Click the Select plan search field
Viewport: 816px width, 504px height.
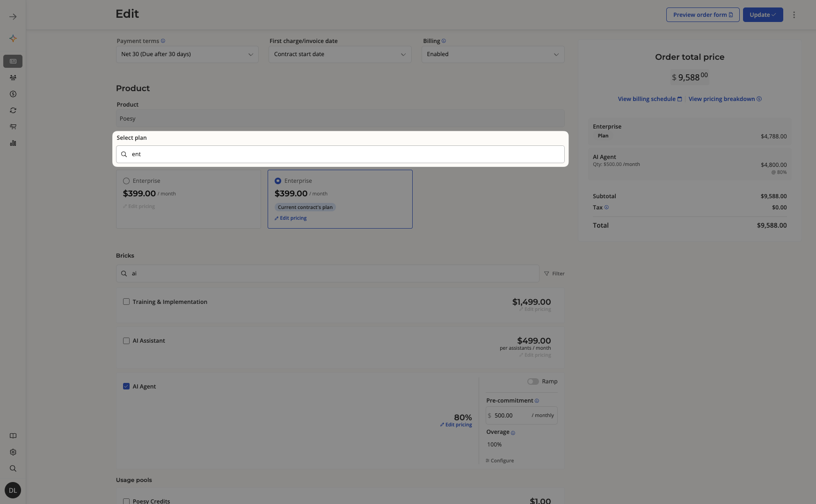(x=340, y=154)
